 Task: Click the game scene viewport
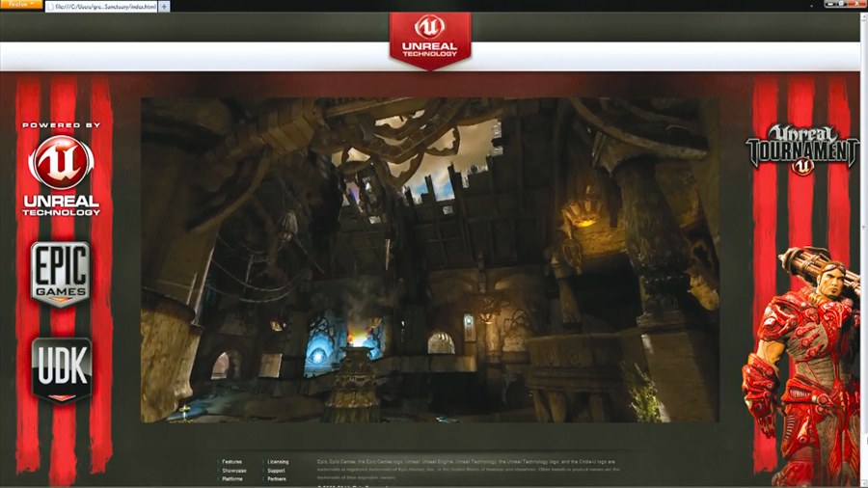[x=429, y=258]
